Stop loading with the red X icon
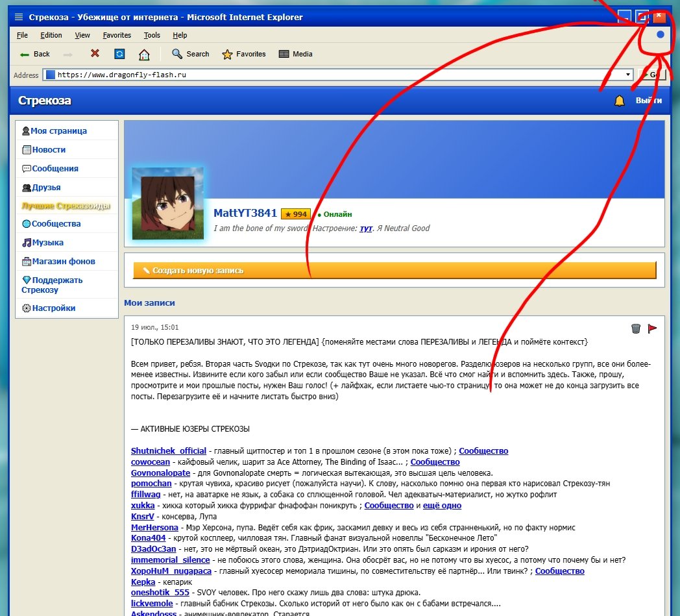Screen dimensions: 680x616 coord(95,53)
